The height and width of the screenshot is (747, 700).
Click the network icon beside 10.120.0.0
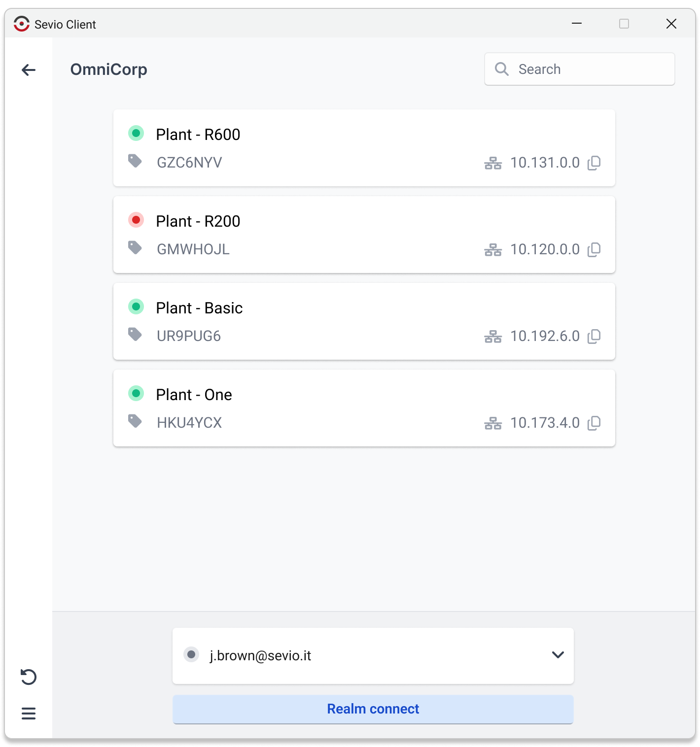click(492, 250)
